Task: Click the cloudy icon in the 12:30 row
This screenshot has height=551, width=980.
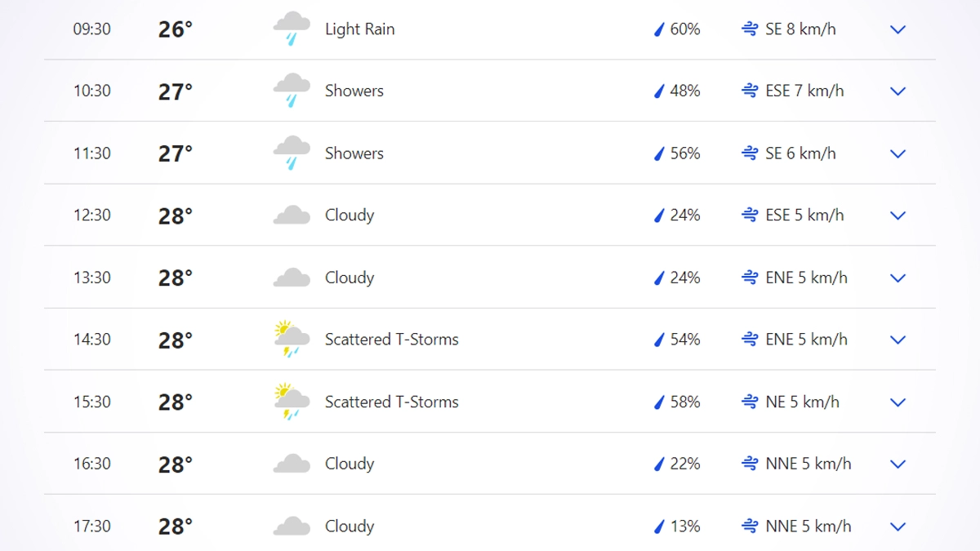Action: [292, 216]
